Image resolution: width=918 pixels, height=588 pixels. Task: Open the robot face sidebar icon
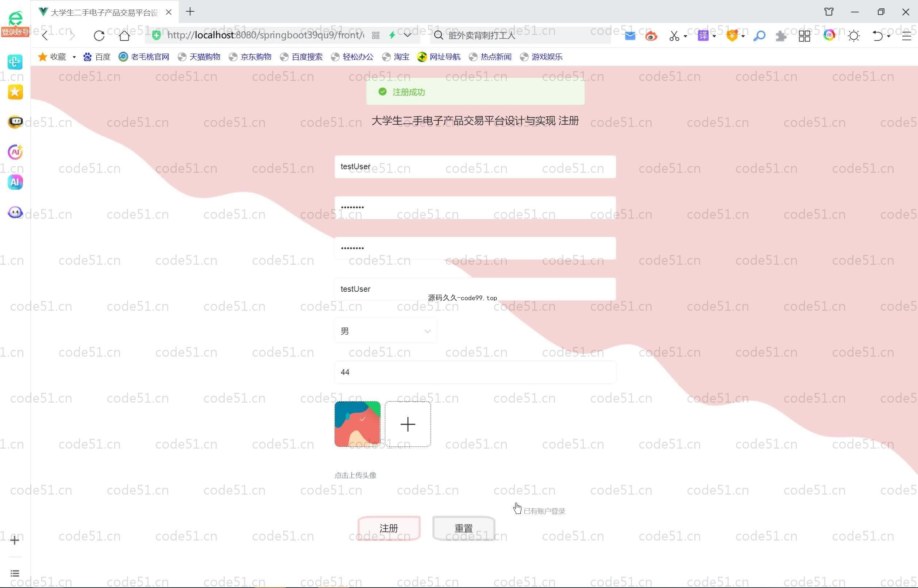pos(15,122)
